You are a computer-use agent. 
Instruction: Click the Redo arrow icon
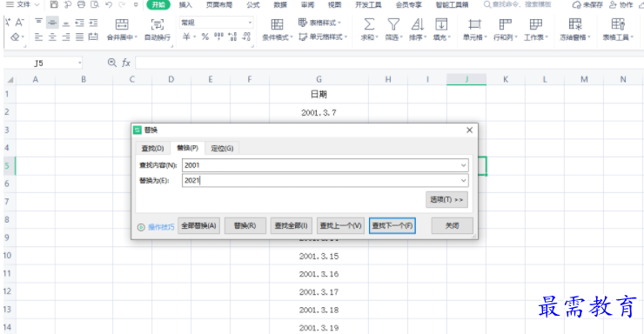coord(122,4)
